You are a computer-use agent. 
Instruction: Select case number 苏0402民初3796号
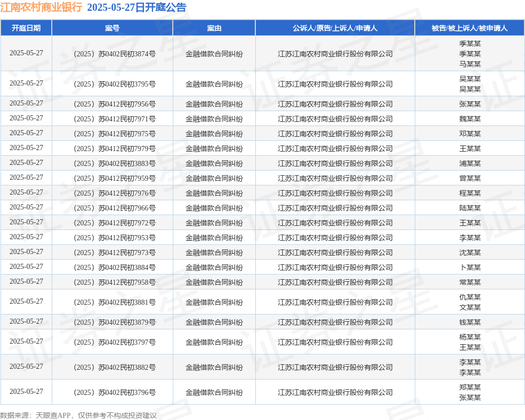(x=115, y=392)
